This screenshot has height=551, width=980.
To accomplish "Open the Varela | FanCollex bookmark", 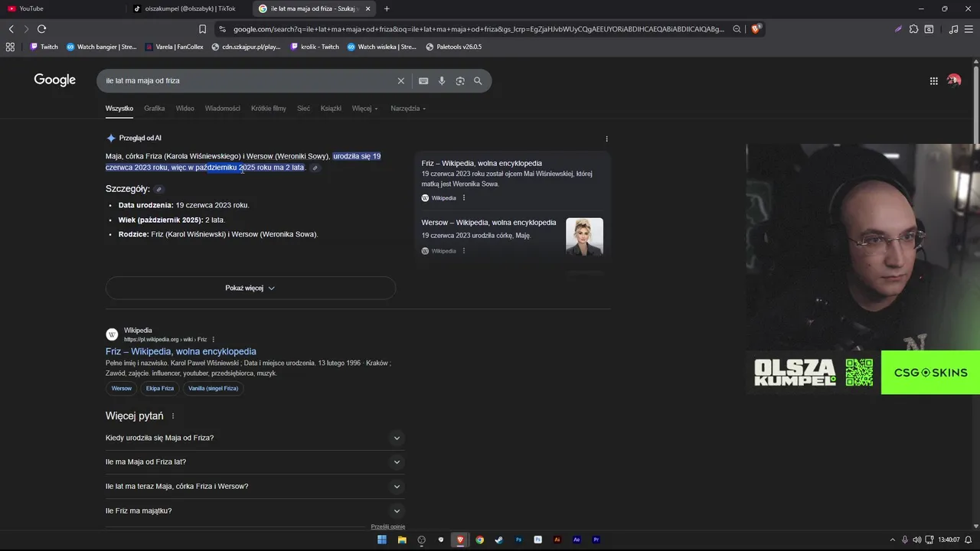I will click(174, 47).
